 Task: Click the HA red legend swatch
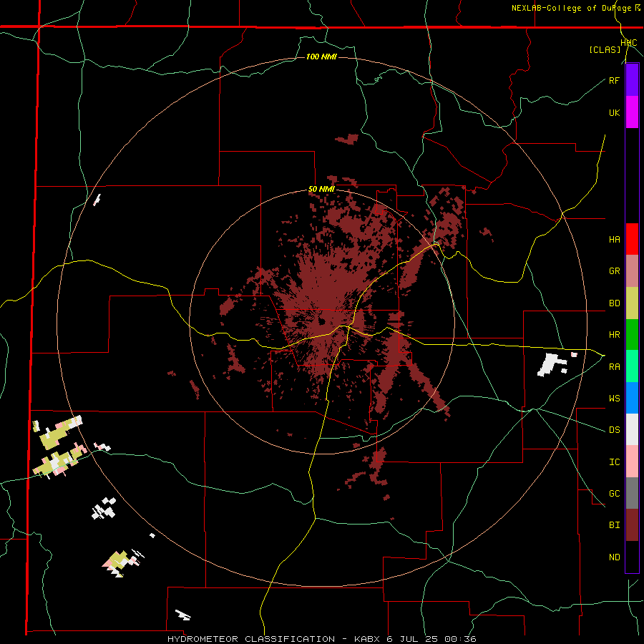(632, 239)
